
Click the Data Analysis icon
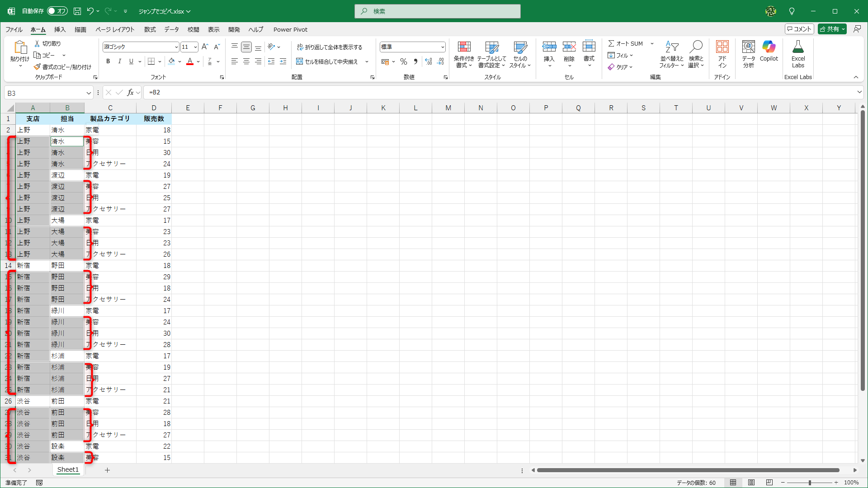tap(748, 47)
